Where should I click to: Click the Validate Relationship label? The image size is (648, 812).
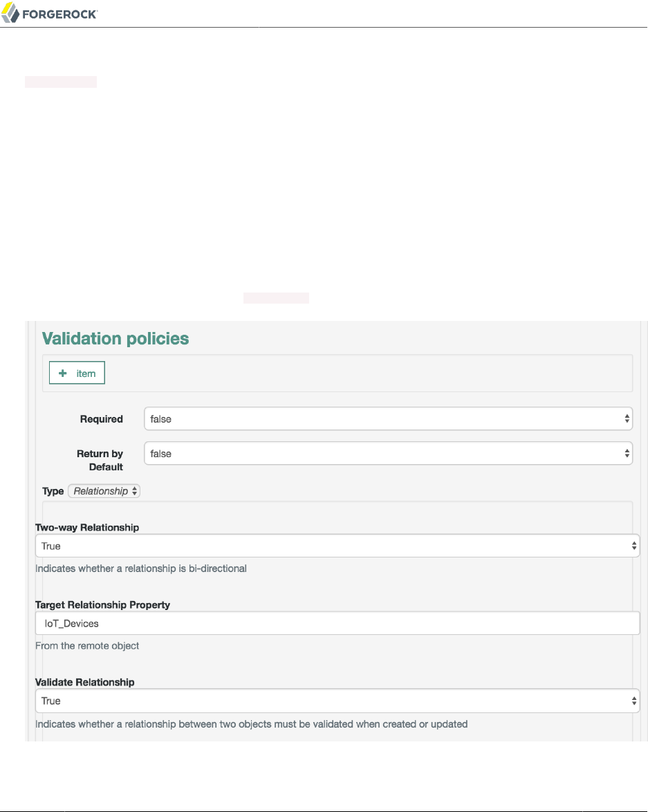(85, 682)
